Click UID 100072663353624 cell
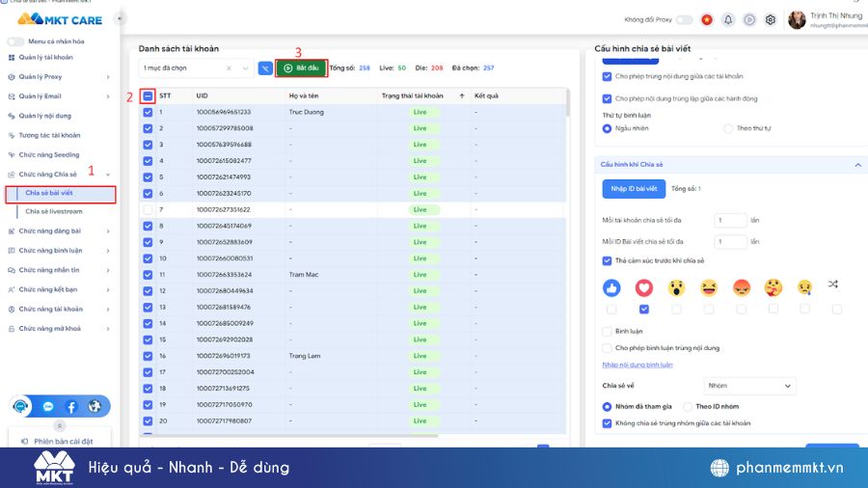This screenshot has width=868, height=488. pos(224,275)
